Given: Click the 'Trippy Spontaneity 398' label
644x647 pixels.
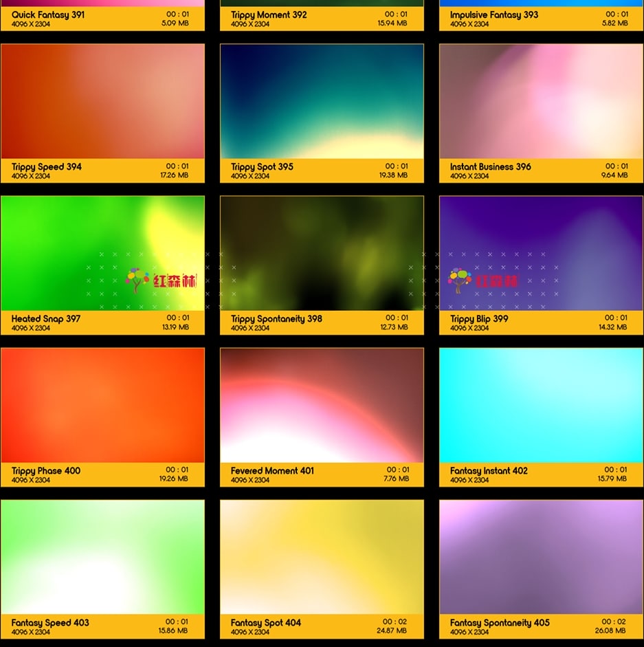Looking at the screenshot, I should [x=276, y=318].
